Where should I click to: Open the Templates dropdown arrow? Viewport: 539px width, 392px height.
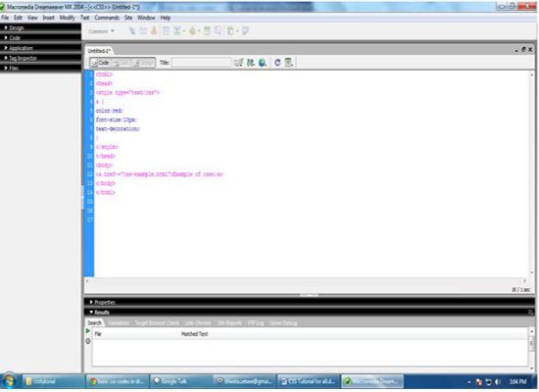(x=237, y=31)
